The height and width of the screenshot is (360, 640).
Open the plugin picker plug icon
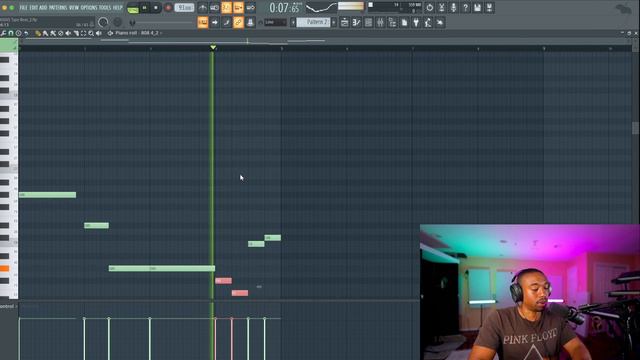tap(416, 23)
